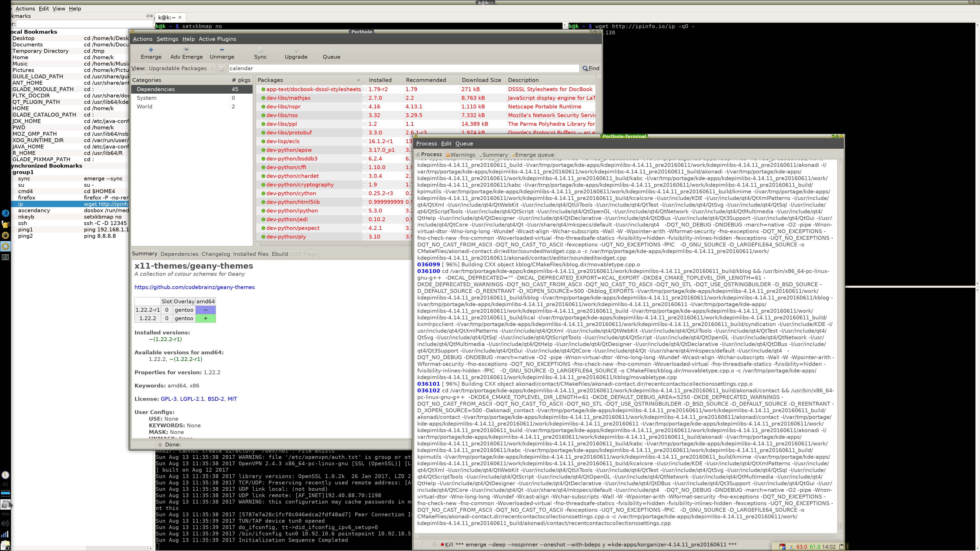980x551 pixels.
Task: Open the geany-themes GitHub homepage link
Action: [194, 287]
